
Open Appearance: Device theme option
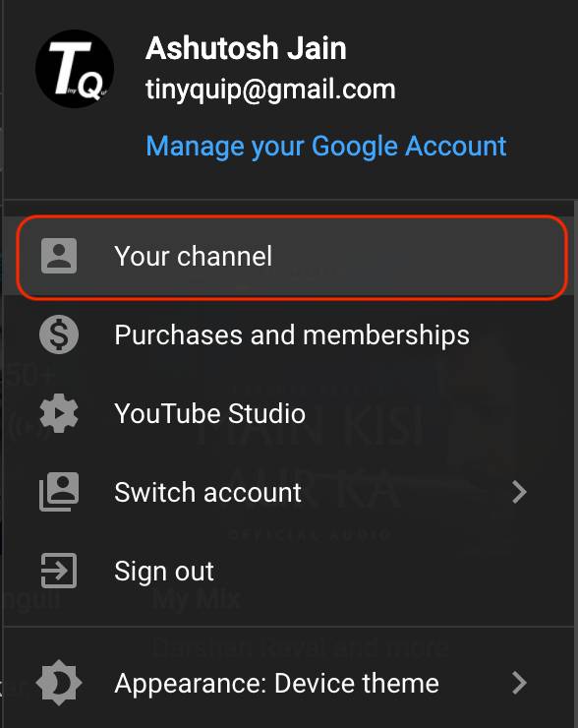[289, 683]
